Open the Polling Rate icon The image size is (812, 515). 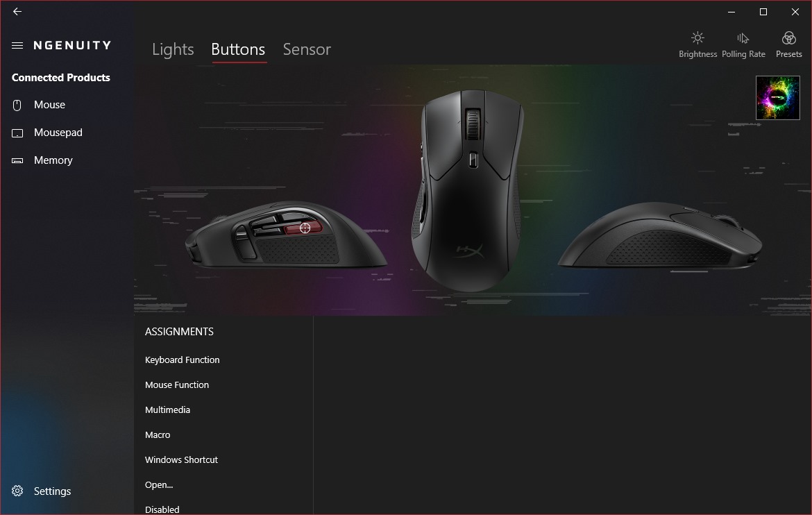[743, 37]
